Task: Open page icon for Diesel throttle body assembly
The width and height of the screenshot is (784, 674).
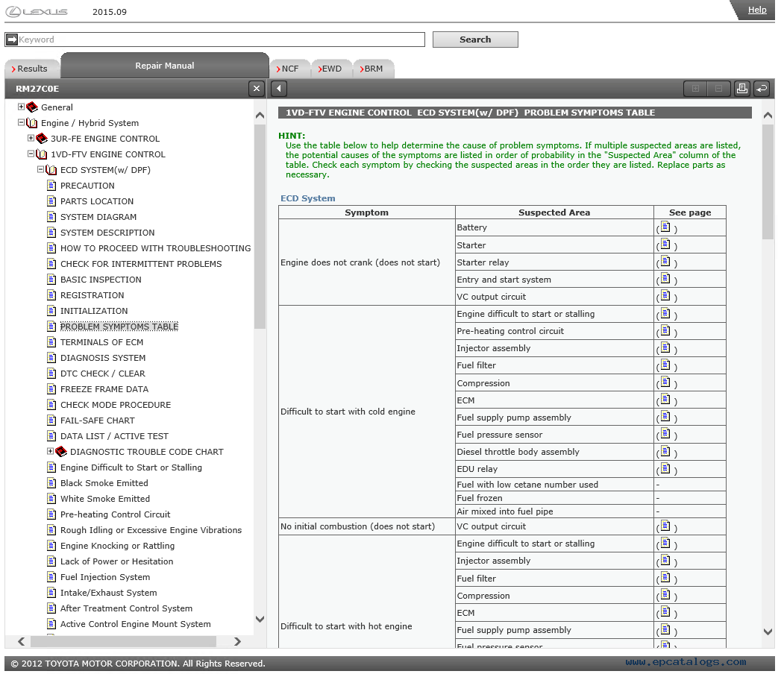Action: (665, 451)
